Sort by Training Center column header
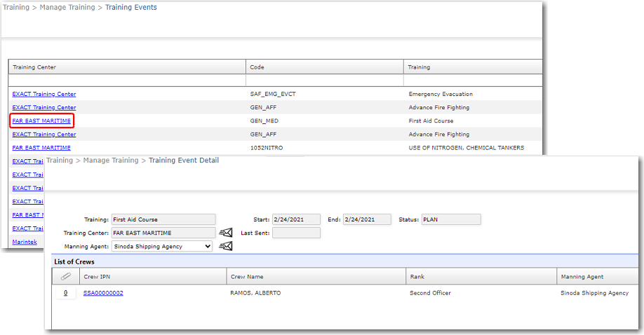 34,67
